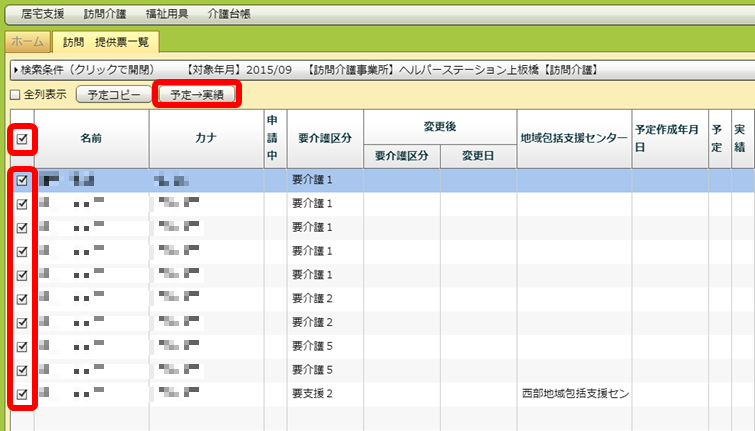Uncheck the checkbox on the 要支援２ row
The height and width of the screenshot is (431, 755).
(22, 394)
